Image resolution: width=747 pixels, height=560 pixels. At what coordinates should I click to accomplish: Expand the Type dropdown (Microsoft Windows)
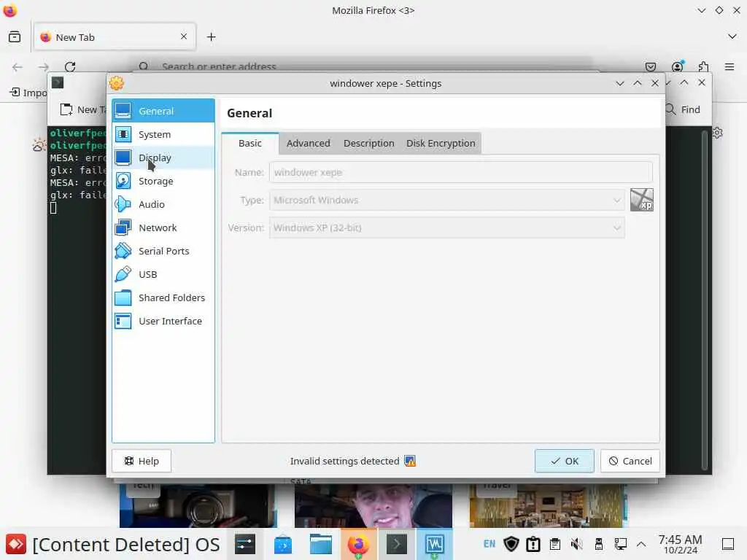point(447,200)
